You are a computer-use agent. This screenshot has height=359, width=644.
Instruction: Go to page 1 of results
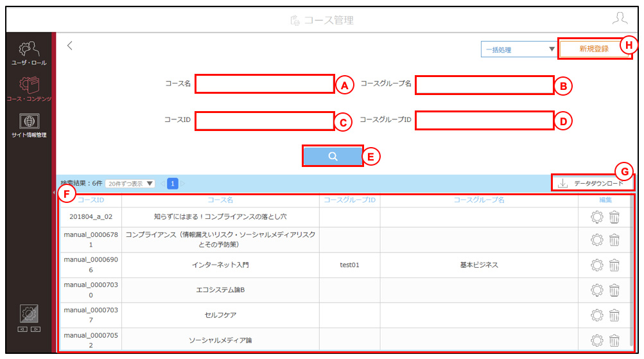tap(173, 184)
